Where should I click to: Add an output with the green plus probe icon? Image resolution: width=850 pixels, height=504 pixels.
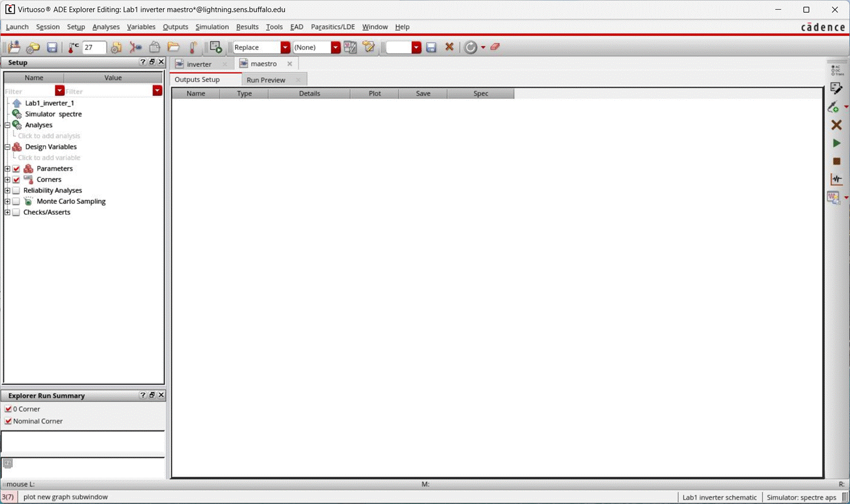(834, 108)
